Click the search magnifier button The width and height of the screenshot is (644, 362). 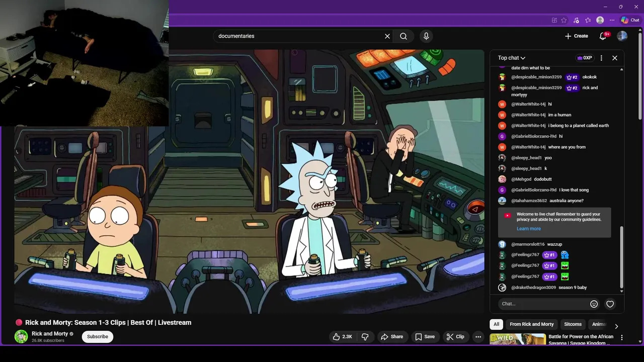click(404, 36)
